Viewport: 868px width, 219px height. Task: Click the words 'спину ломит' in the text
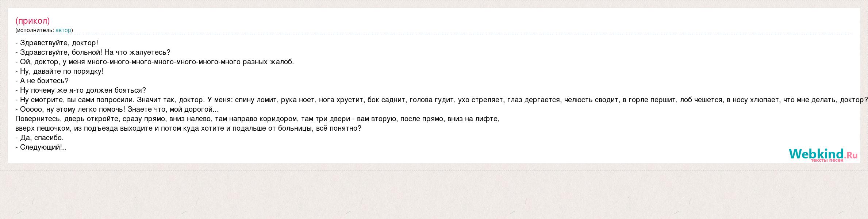click(257, 100)
